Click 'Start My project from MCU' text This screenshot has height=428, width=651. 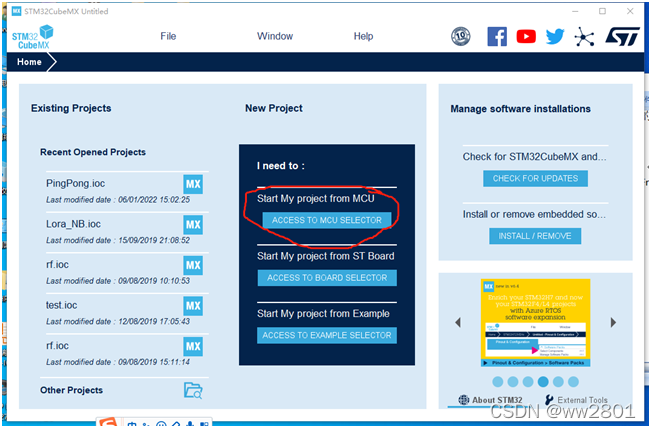pos(316,199)
